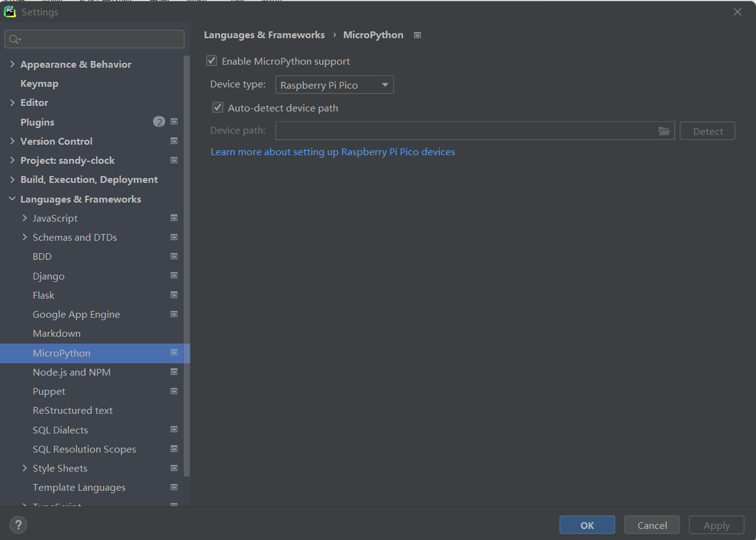The image size is (756, 540).
Task: Open ReStructured text settings page
Action: pos(73,410)
